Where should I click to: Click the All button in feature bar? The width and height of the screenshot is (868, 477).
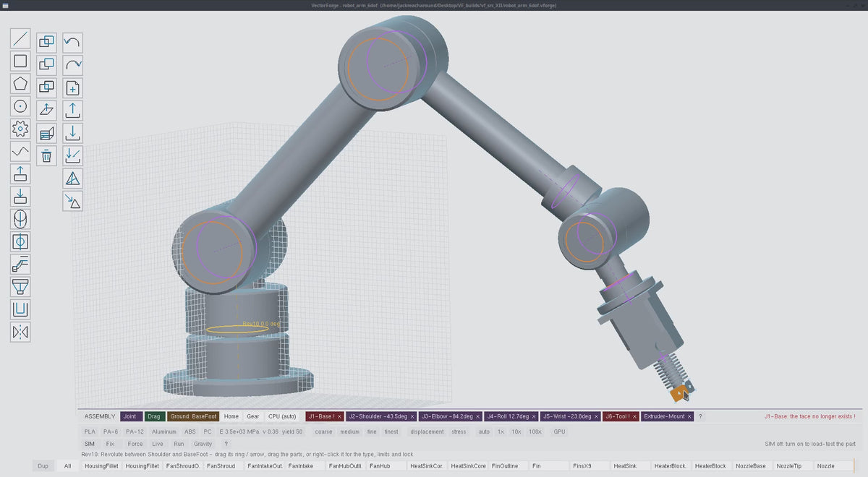click(x=67, y=466)
